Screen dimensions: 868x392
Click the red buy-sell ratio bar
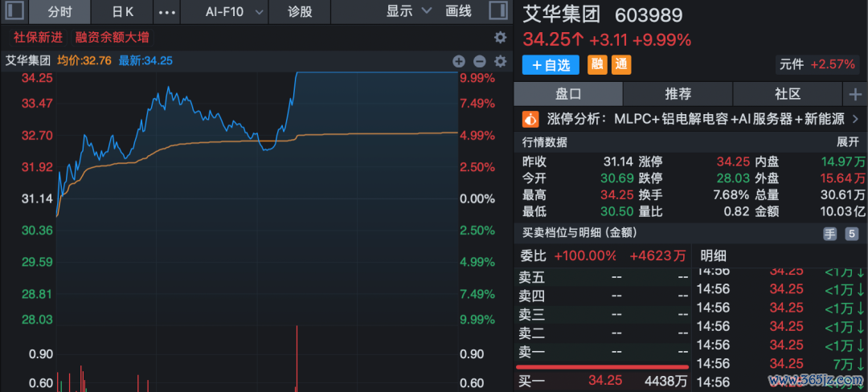click(602, 366)
